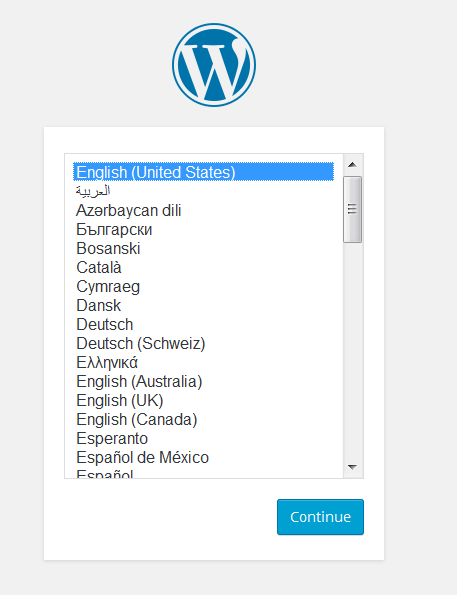The height and width of the screenshot is (595, 457).
Task: Select English (UK)
Action: point(203,400)
